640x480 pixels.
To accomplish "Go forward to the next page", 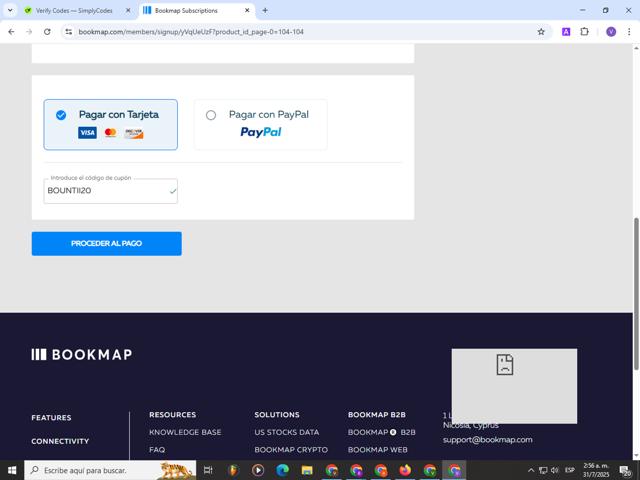I will click(29, 32).
